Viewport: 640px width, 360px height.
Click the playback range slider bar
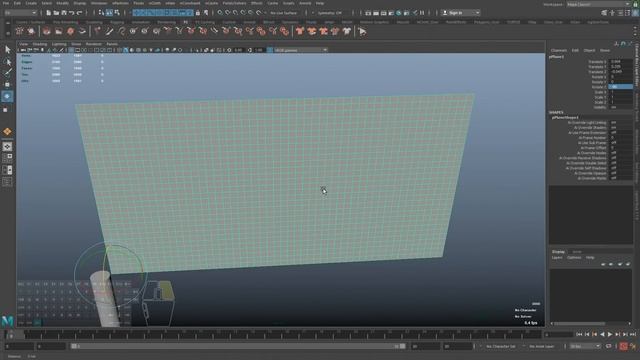pyautogui.click(x=237, y=346)
